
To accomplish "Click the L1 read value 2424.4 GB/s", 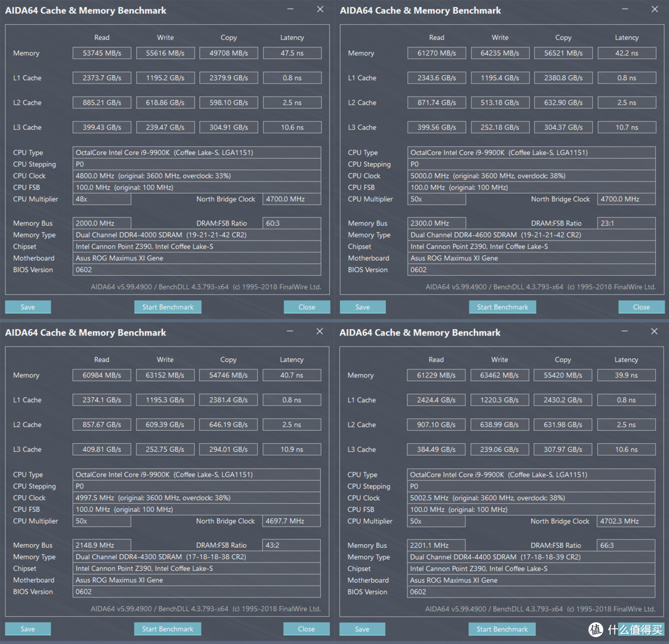I will point(436,400).
